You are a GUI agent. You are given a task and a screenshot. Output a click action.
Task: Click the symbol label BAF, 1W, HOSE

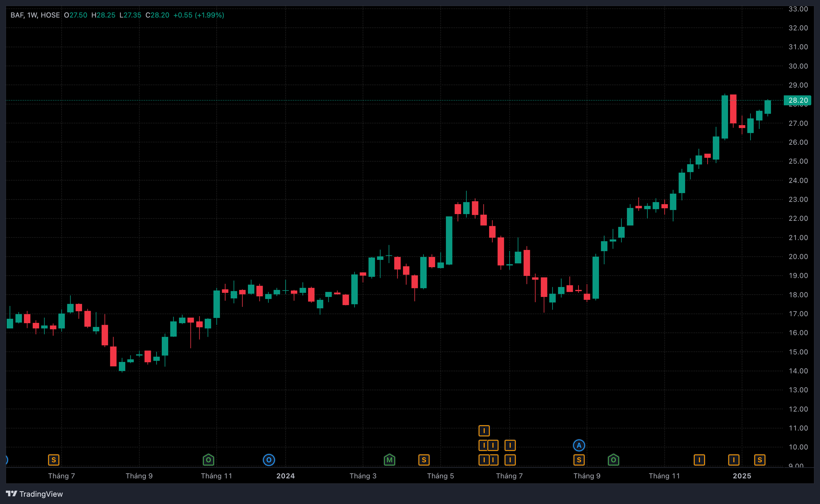(x=35, y=15)
